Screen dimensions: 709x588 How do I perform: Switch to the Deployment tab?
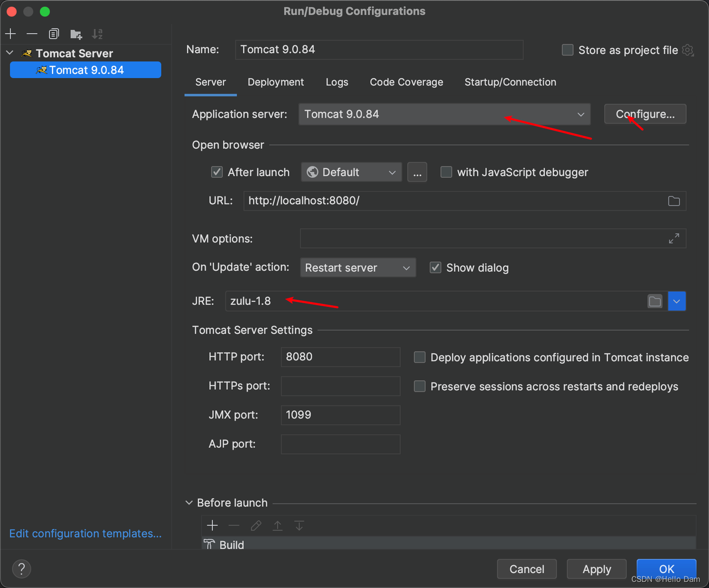276,82
